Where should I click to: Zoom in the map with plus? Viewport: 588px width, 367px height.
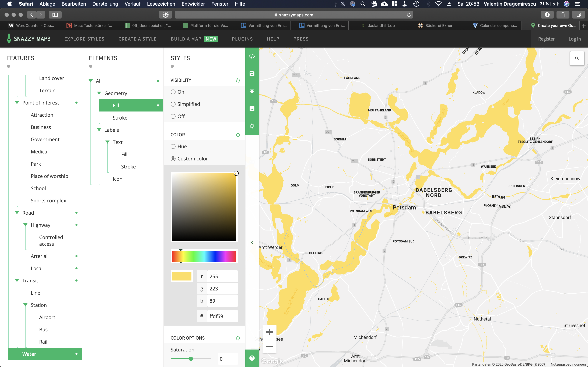(x=269, y=332)
